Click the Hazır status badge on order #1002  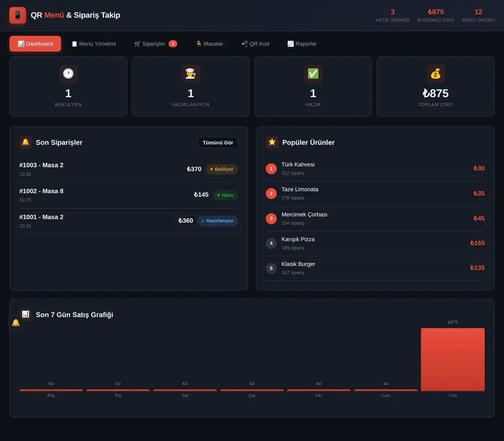(x=225, y=195)
